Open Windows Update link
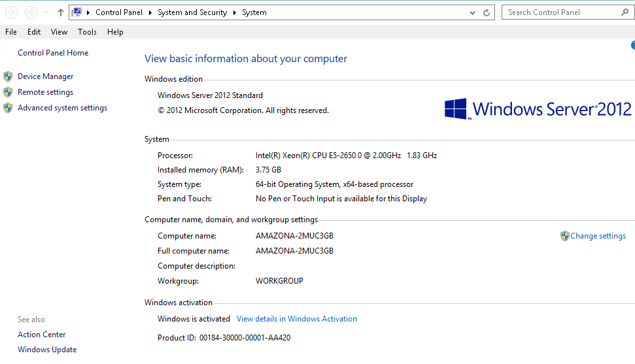 (47, 350)
